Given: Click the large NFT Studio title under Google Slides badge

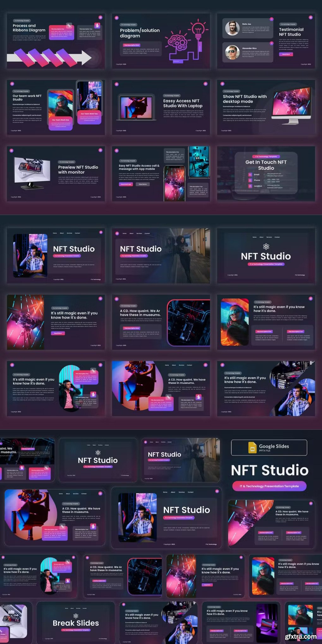Looking at the screenshot, I should coord(270,470).
